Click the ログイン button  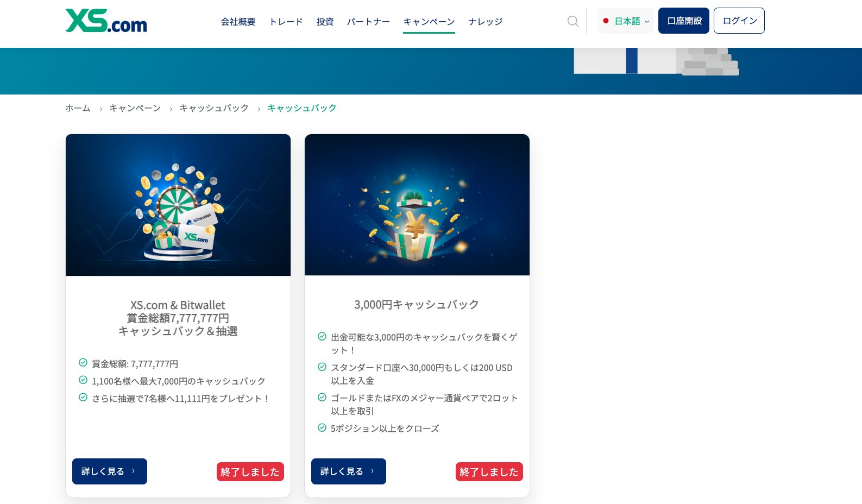(739, 21)
